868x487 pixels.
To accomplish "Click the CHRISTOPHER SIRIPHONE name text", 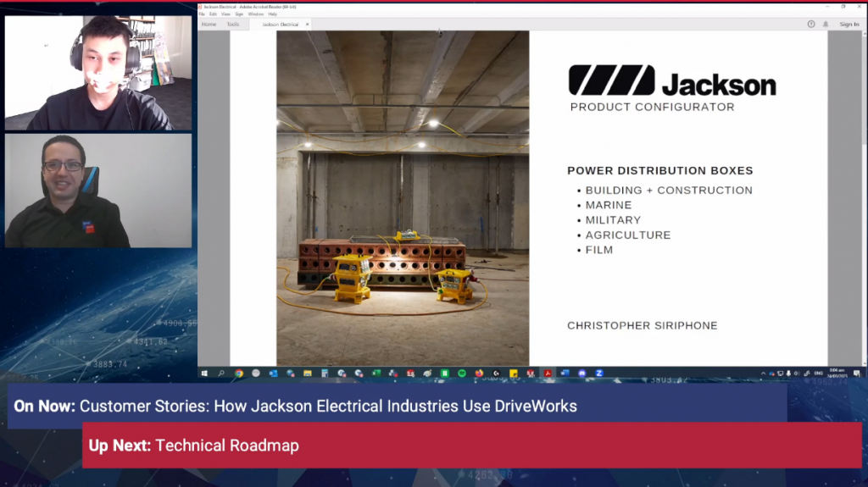I will point(643,326).
